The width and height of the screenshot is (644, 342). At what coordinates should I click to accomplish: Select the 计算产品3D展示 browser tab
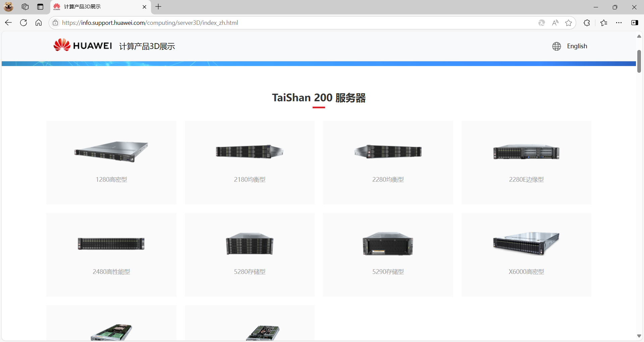point(101,7)
